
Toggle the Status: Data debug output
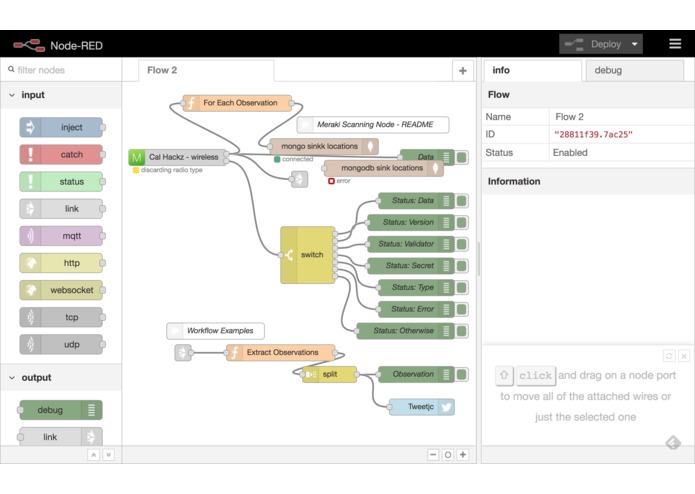(x=461, y=201)
